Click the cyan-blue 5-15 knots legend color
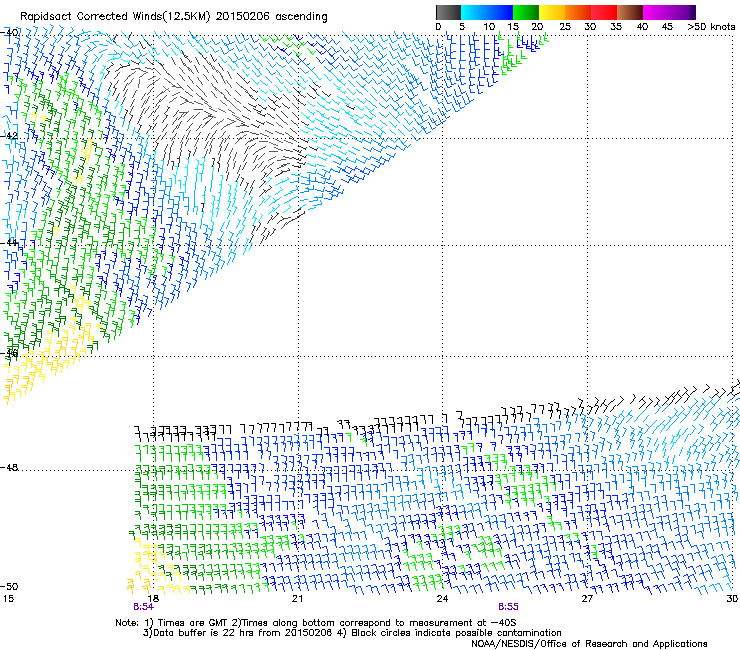The image size is (740, 650). pos(487,12)
